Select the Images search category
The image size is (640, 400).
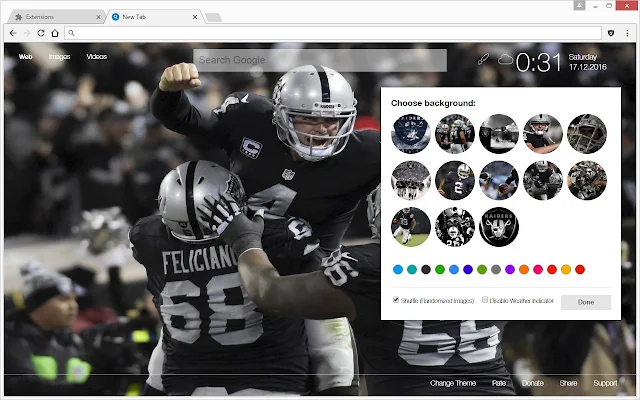[60, 57]
